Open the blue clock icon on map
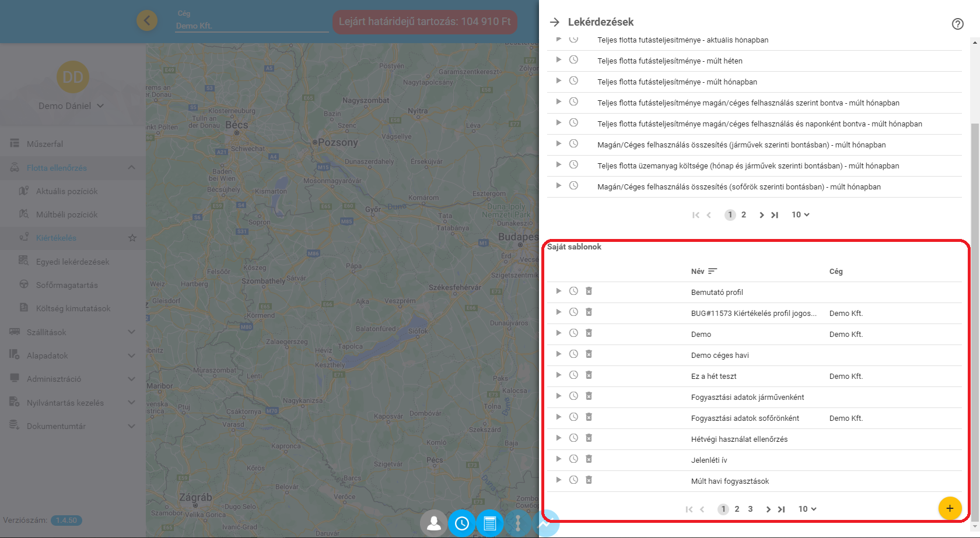Image resolution: width=980 pixels, height=538 pixels. (461, 523)
